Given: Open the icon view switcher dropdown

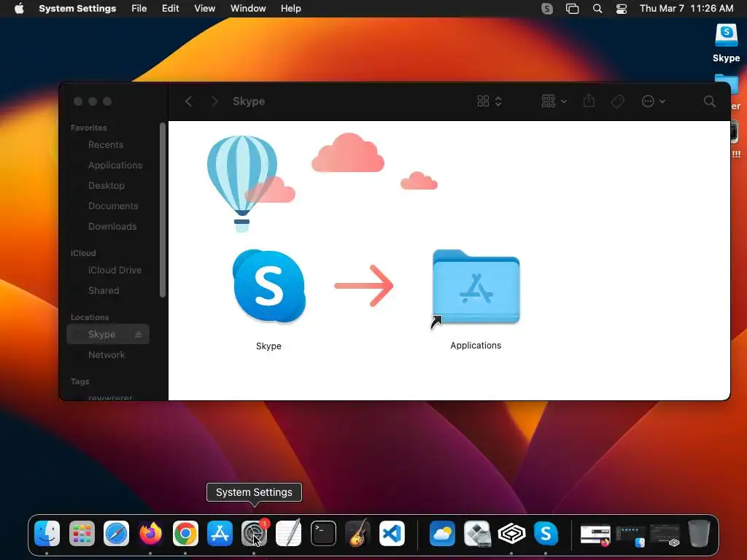Looking at the screenshot, I should (489, 101).
